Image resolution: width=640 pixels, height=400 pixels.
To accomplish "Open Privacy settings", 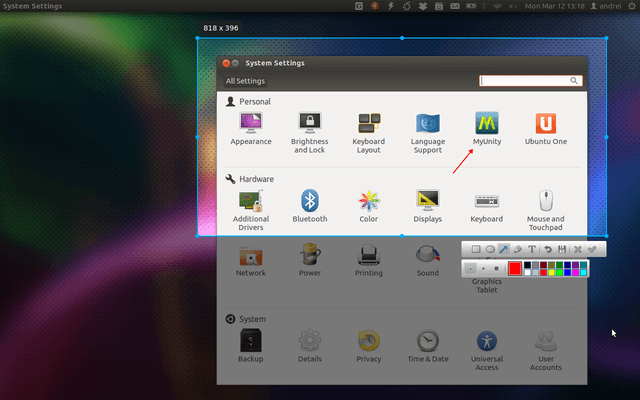I will pyautogui.click(x=369, y=346).
